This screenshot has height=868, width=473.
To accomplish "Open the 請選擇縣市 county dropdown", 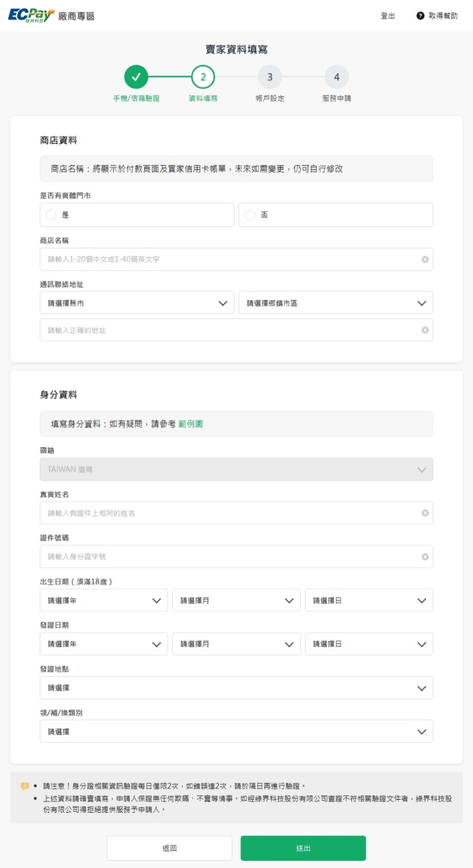I will pos(137,303).
